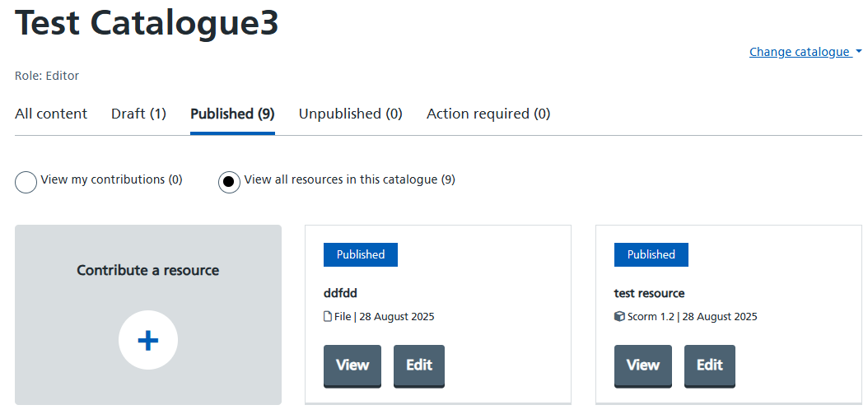Click the Published badge on ddfdd card
The height and width of the screenshot is (419, 868).
(x=361, y=254)
